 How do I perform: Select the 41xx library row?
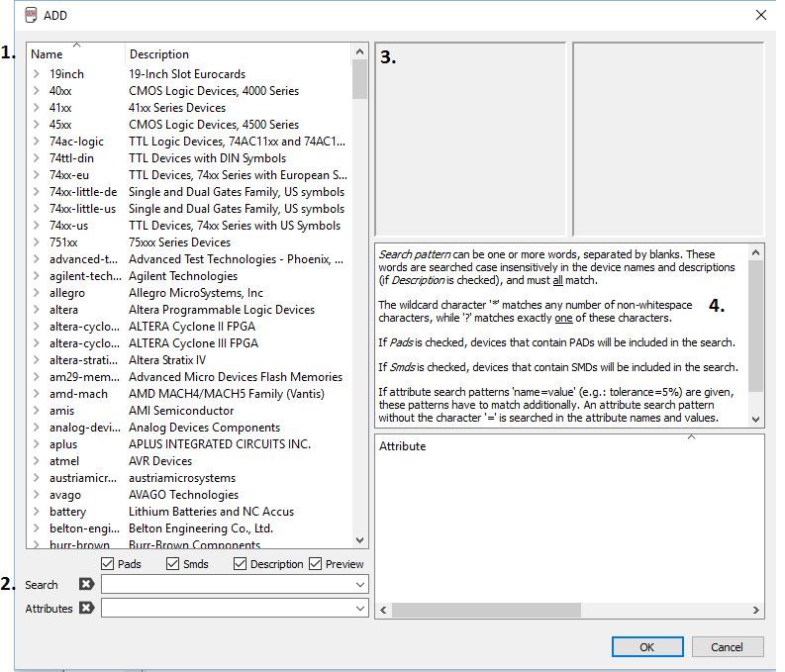pyautogui.click(x=189, y=108)
